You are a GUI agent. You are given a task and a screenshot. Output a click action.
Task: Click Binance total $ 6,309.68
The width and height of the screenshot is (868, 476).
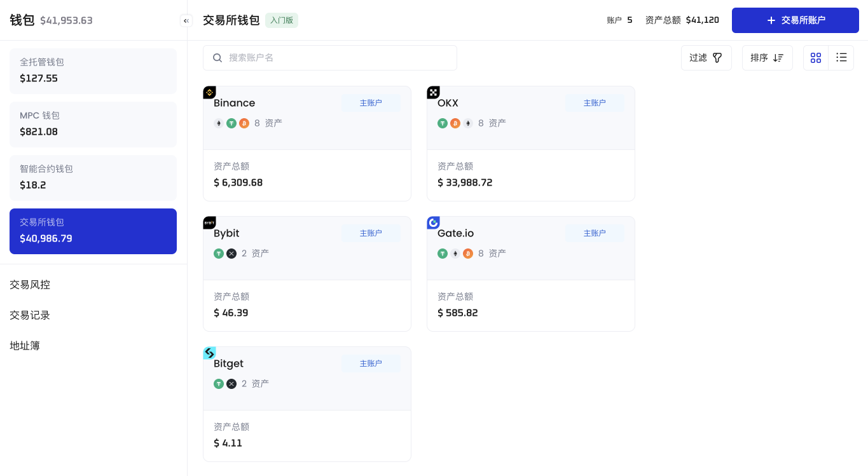coord(238,183)
